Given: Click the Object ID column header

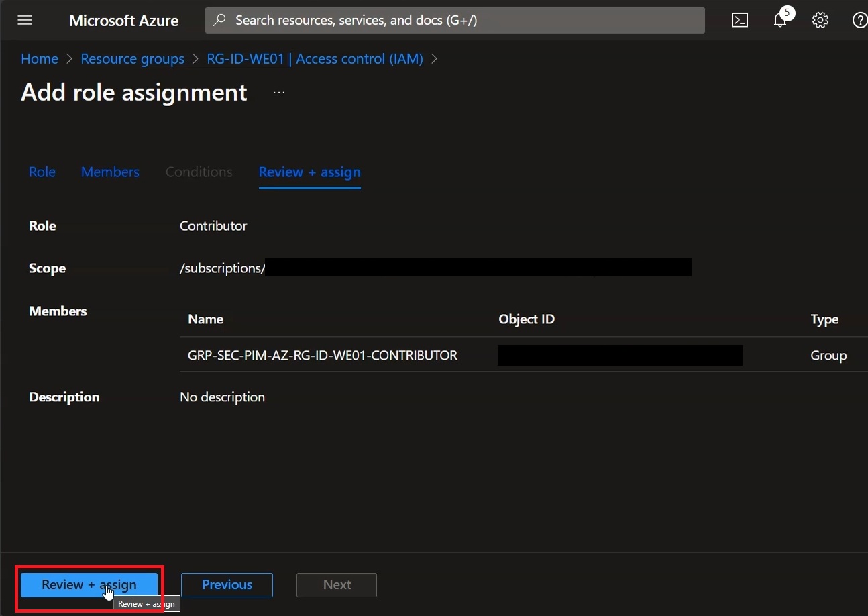Looking at the screenshot, I should (527, 319).
